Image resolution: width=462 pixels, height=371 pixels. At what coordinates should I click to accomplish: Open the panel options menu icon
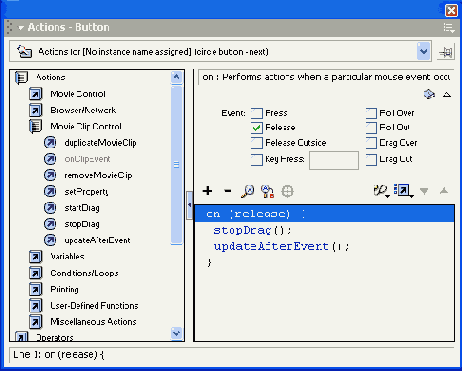(449, 28)
